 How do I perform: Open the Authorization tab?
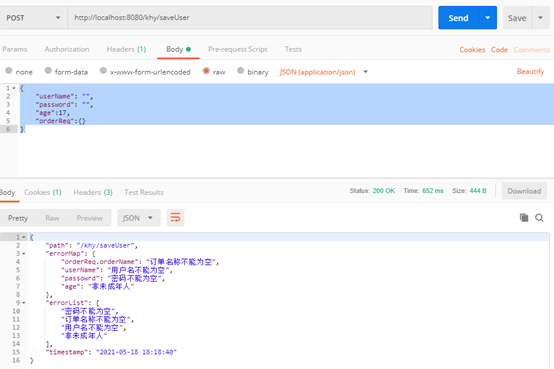coord(67,49)
